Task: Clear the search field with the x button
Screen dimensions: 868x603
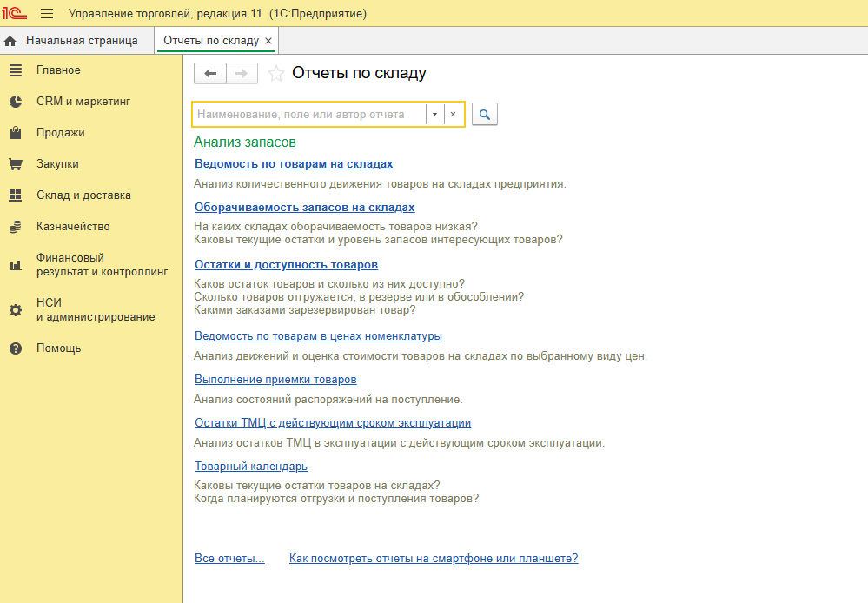Action: click(x=453, y=115)
